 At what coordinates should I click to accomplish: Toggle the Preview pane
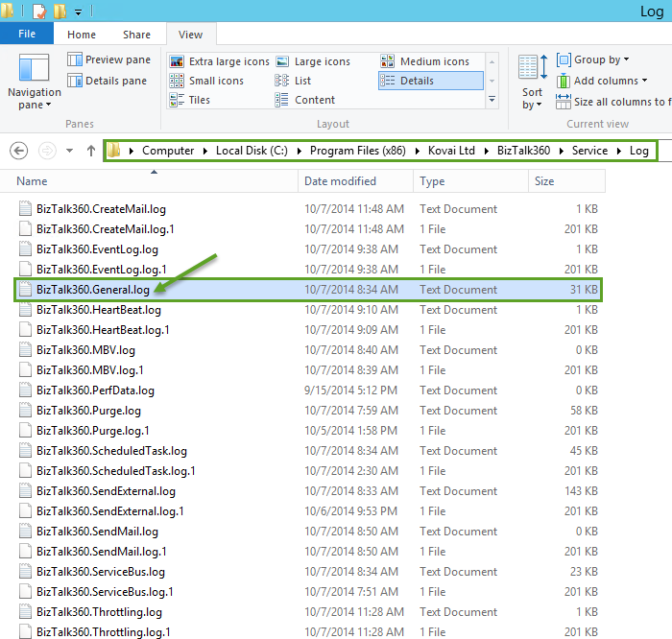[108, 59]
